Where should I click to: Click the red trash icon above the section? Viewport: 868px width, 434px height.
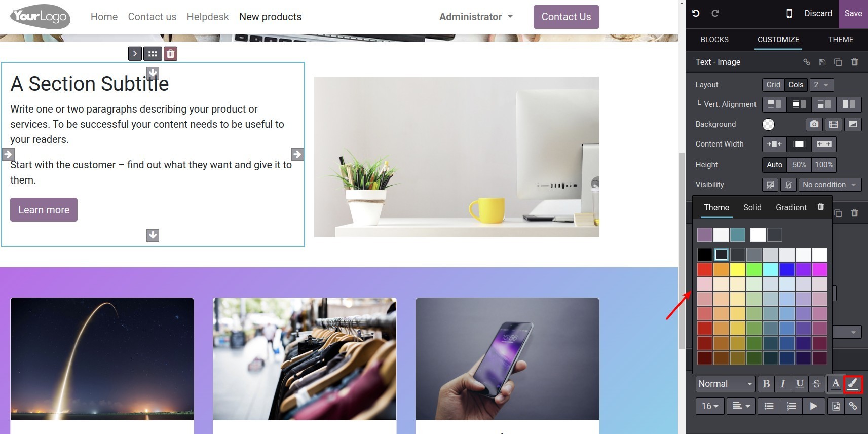click(x=171, y=54)
